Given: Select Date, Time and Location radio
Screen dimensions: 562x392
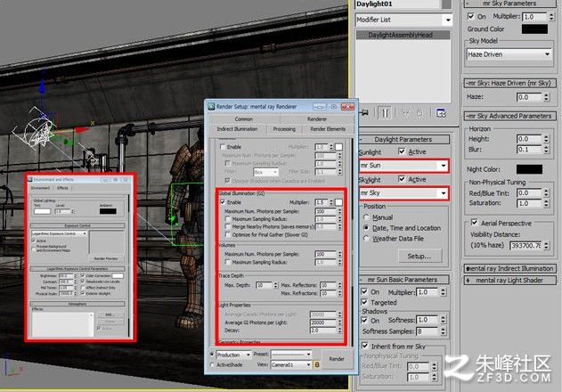Looking at the screenshot, I should pos(366,228).
